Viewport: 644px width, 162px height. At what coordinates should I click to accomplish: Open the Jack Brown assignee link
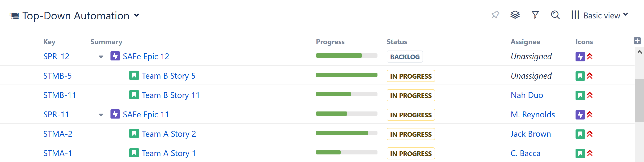tap(530, 134)
